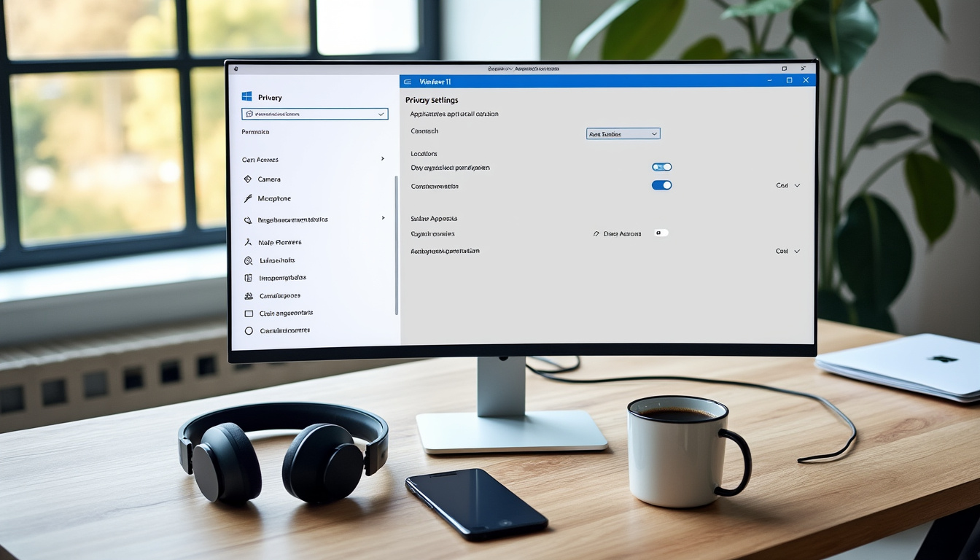This screenshot has height=560, width=980.
Task: Turn off the blue toggle next to Communication
Action: click(x=661, y=185)
